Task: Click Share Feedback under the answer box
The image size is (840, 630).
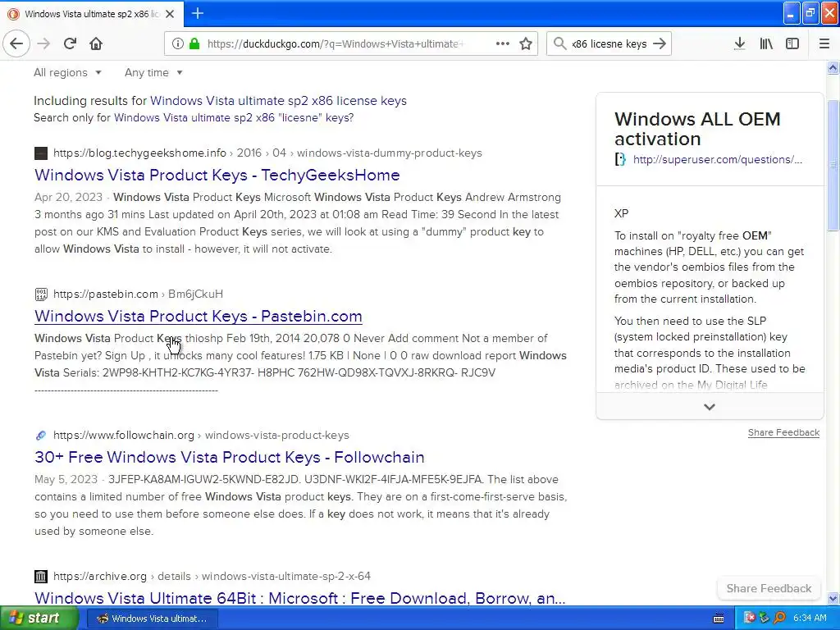Action: pos(783,432)
